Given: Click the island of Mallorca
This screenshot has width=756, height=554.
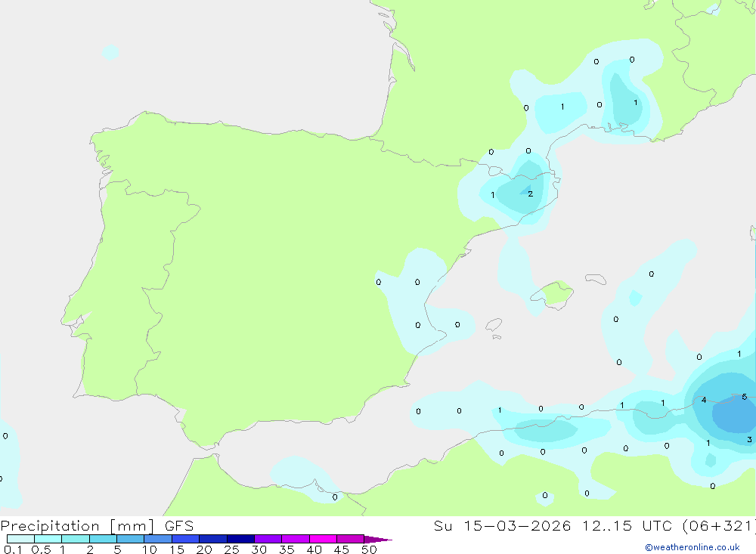Looking at the screenshot, I should (x=554, y=295).
